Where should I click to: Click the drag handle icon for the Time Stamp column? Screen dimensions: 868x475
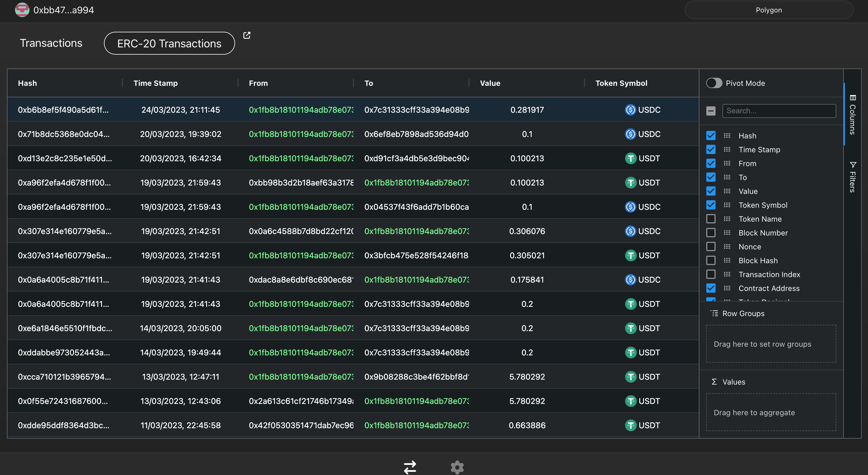coord(727,149)
